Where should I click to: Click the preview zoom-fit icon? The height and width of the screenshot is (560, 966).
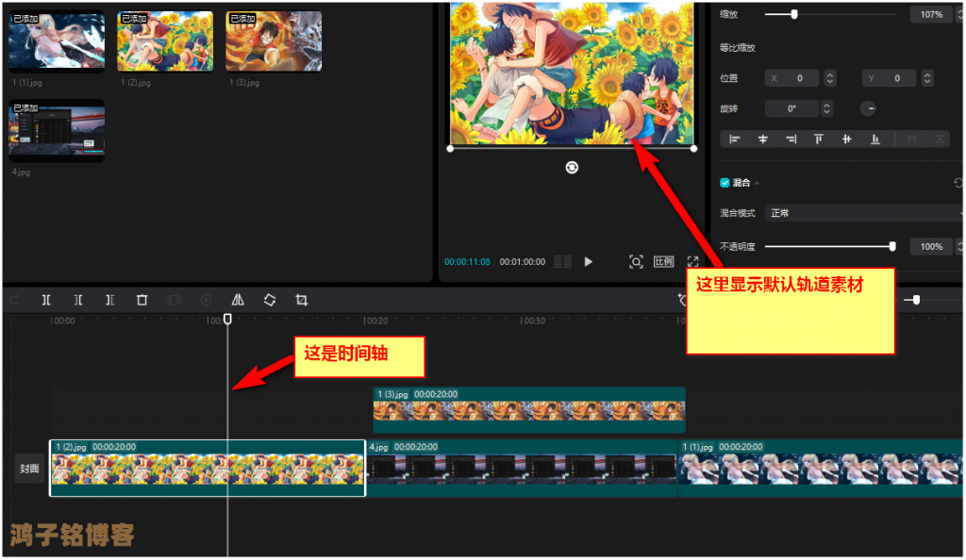[x=636, y=261]
